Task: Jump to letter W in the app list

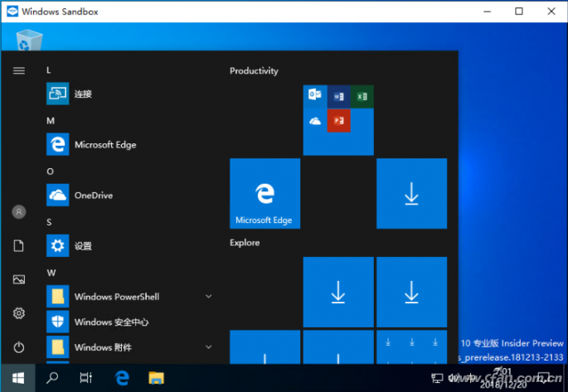Action: click(51, 273)
